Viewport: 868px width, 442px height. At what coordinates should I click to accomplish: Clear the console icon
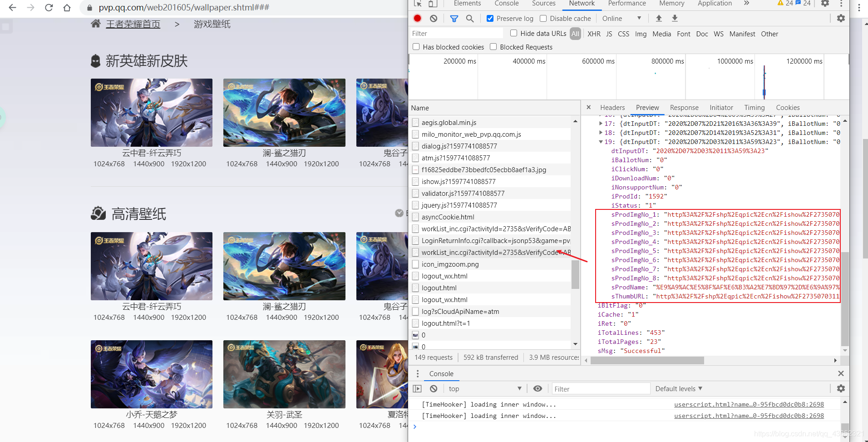[434, 388]
